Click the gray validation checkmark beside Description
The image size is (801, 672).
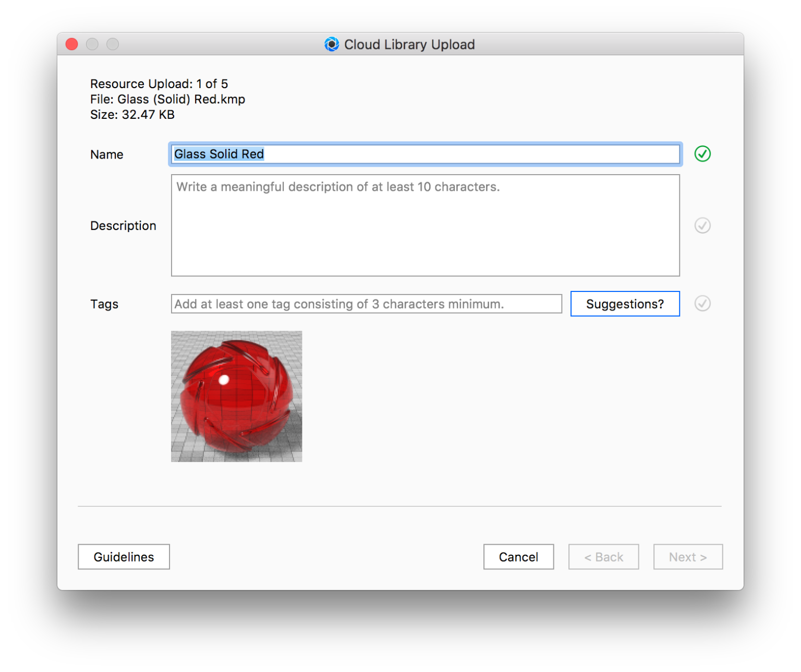pos(702,225)
